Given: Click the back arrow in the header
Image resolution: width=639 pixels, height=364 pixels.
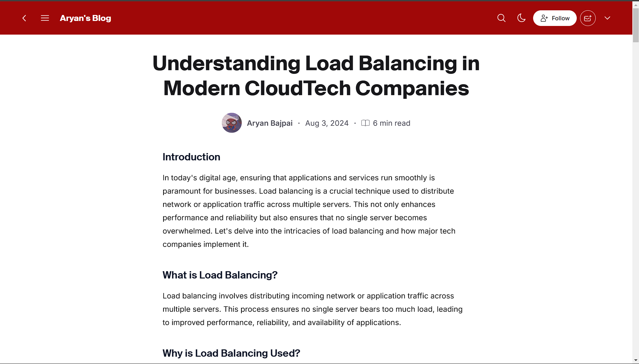Looking at the screenshot, I should [24, 18].
